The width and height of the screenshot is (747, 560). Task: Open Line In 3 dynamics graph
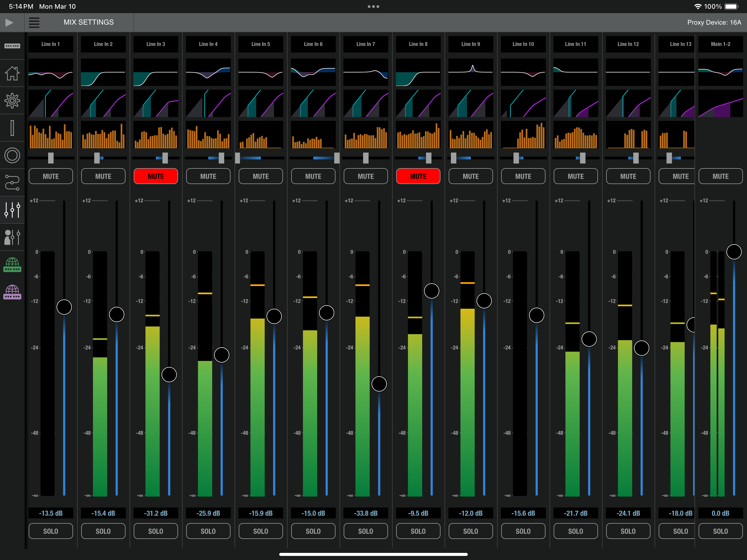pyautogui.click(x=156, y=103)
